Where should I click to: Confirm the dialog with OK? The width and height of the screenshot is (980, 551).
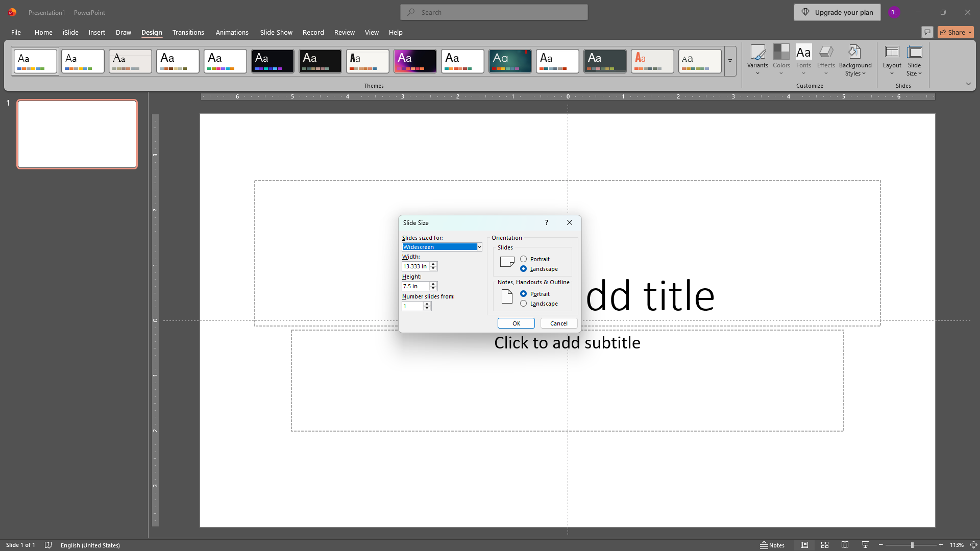(x=516, y=323)
